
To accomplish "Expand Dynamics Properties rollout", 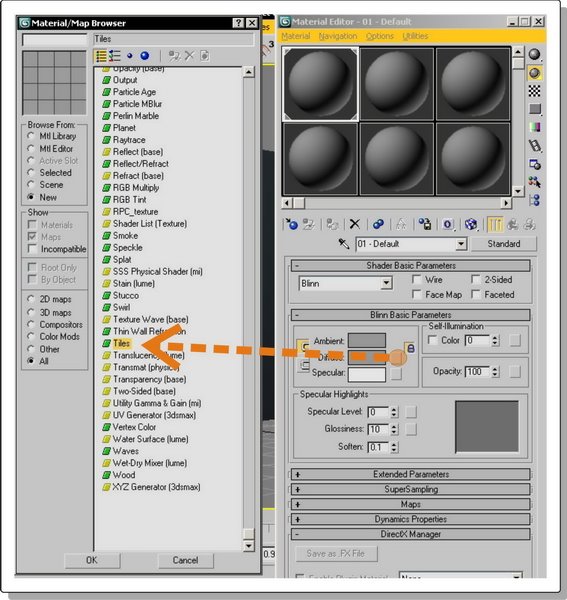I will point(411,519).
